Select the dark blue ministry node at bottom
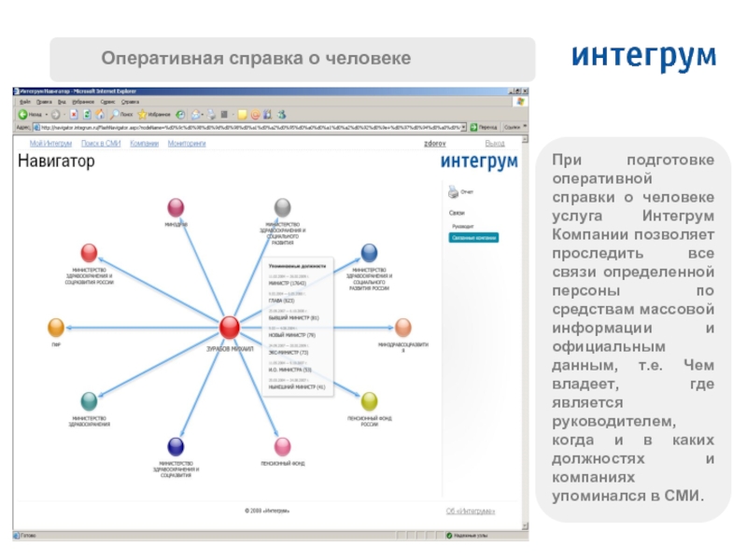This screenshot has height=560, width=747. 176,447
